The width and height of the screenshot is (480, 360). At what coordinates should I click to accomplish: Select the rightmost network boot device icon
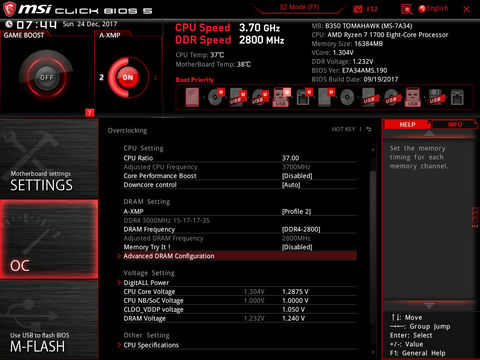coord(457,97)
